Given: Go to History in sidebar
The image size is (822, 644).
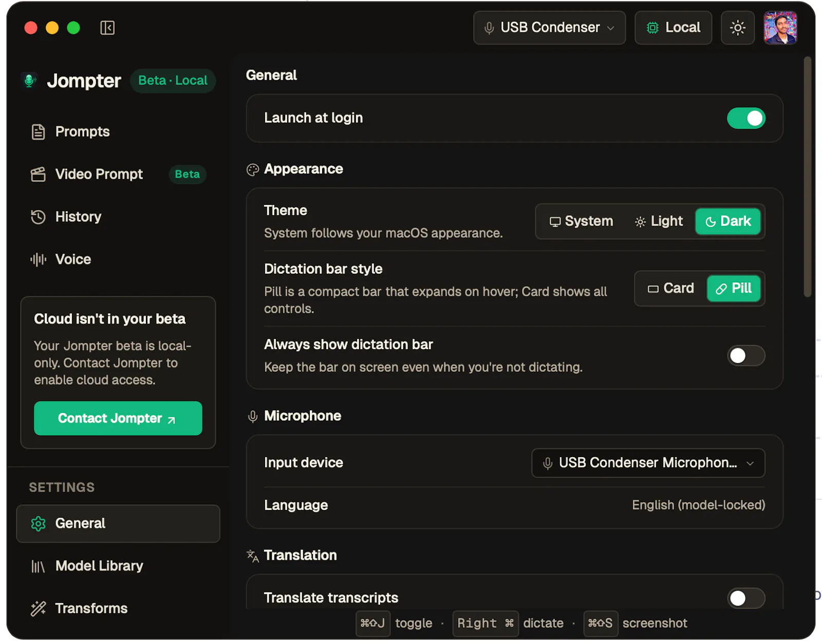Looking at the screenshot, I should [118, 217].
